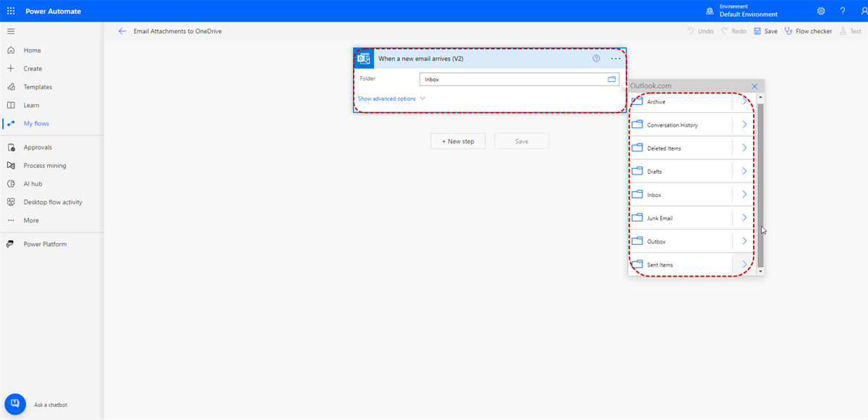Expand Archive subfolders chevron

tap(744, 101)
